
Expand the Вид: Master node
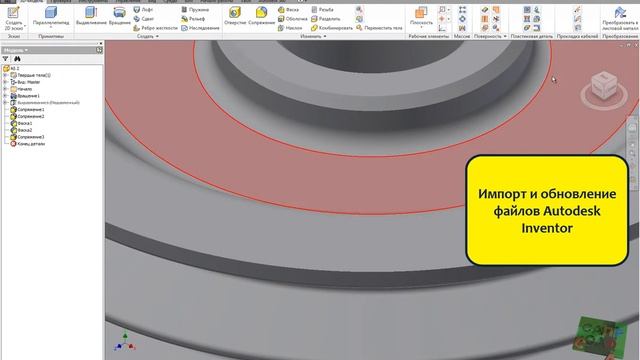[6, 82]
